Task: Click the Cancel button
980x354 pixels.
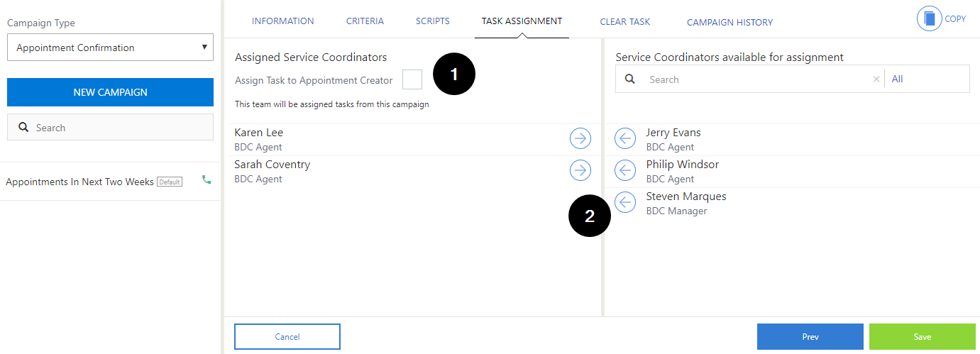Action: [x=287, y=337]
